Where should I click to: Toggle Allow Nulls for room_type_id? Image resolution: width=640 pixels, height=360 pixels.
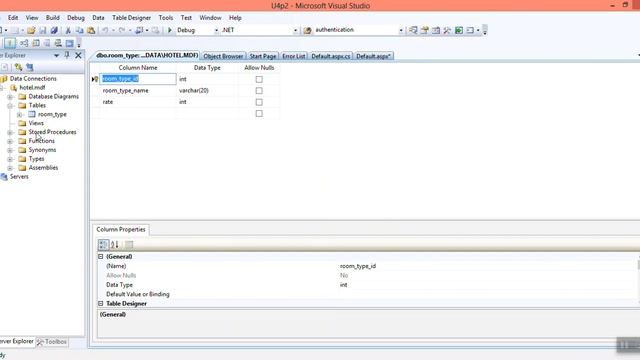tap(259, 79)
